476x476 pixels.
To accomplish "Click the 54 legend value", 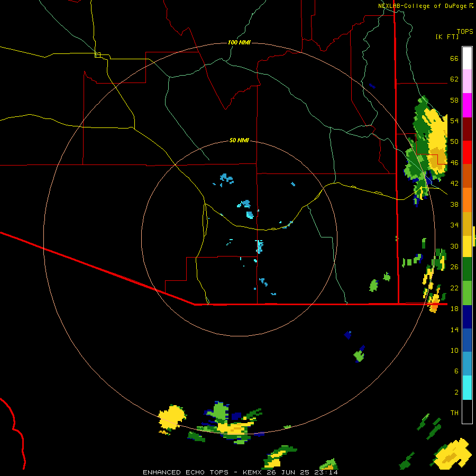I will [454, 121].
